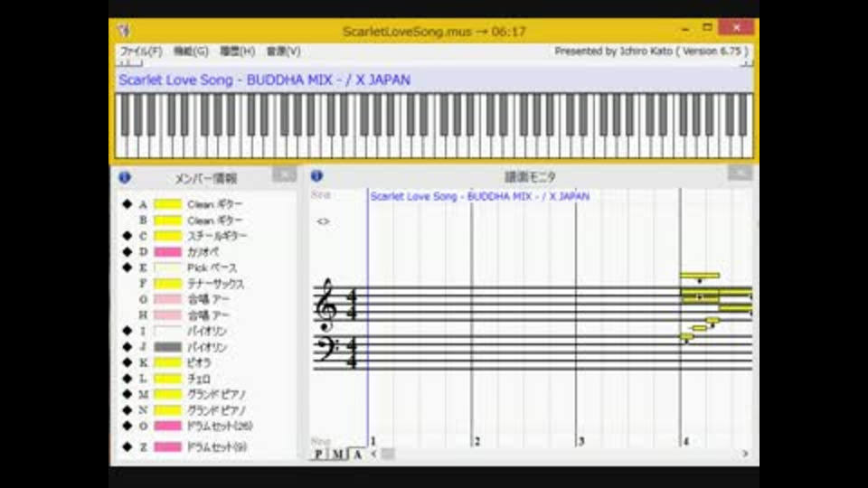Screen dimensions: 868x488
Task: Click the light pink swatch of member G
Action: [168, 299]
